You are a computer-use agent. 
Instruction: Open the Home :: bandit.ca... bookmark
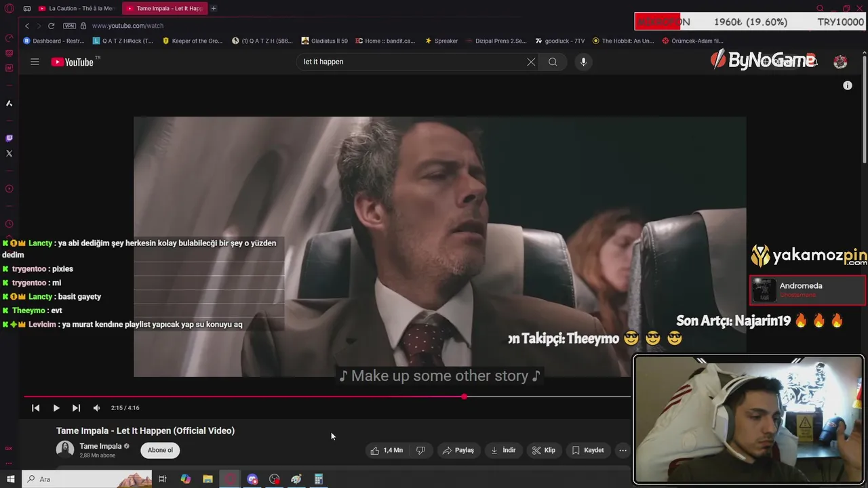tap(385, 41)
